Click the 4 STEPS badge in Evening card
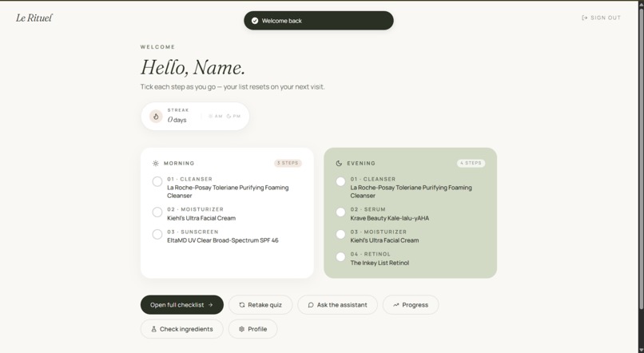Screen dimensions: 644x353 tap(471, 164)
